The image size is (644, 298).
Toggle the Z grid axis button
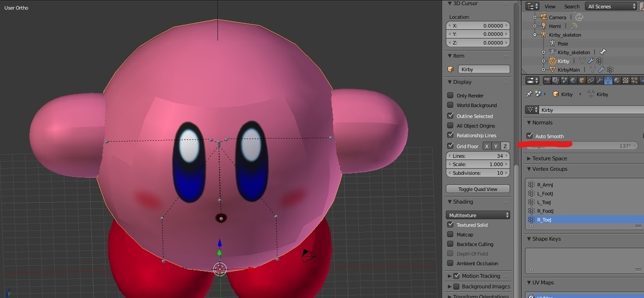[x=505, y=146]
